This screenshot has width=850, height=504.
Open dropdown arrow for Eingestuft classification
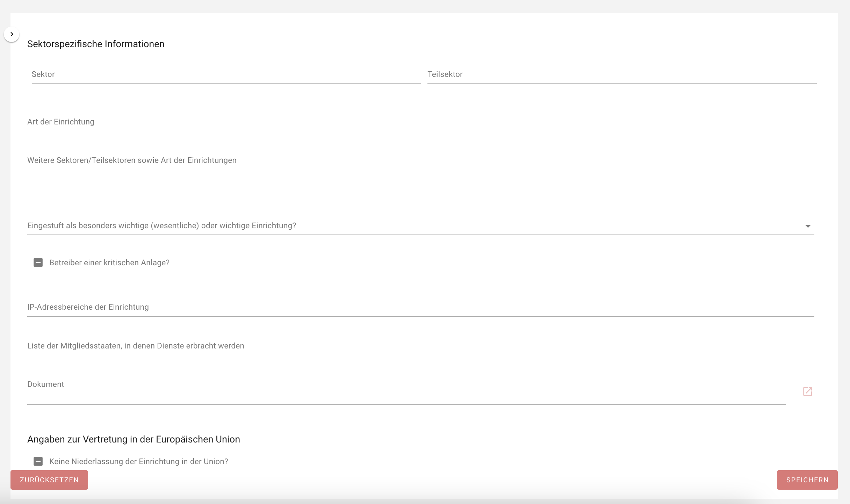[808, 226]
